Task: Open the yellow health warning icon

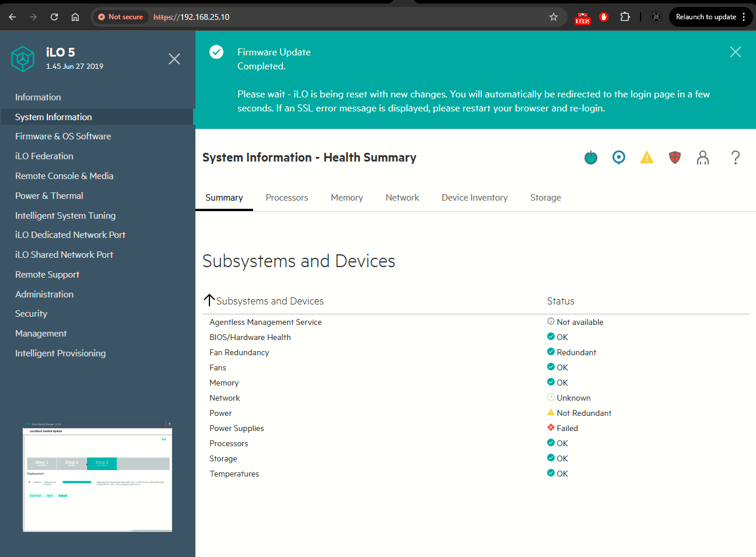Action: (x=647, y=157)
